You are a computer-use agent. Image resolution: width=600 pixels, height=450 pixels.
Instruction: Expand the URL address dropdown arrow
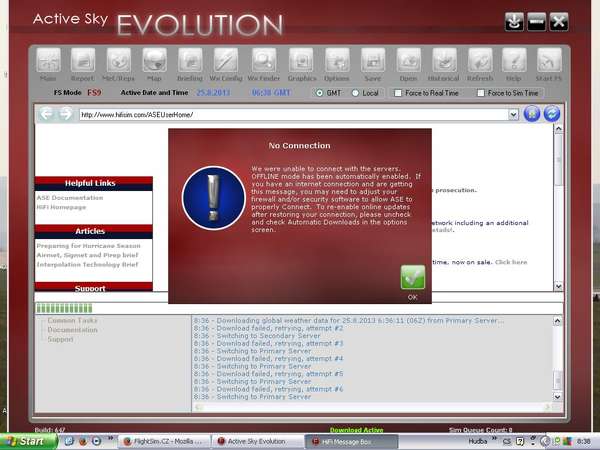[x=513, y=114]
